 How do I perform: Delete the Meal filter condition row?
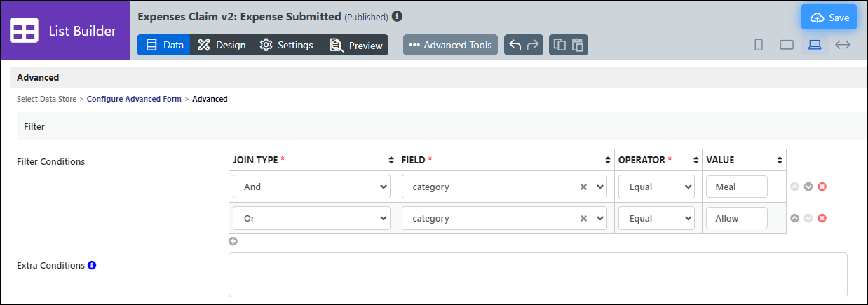[822, 187]
